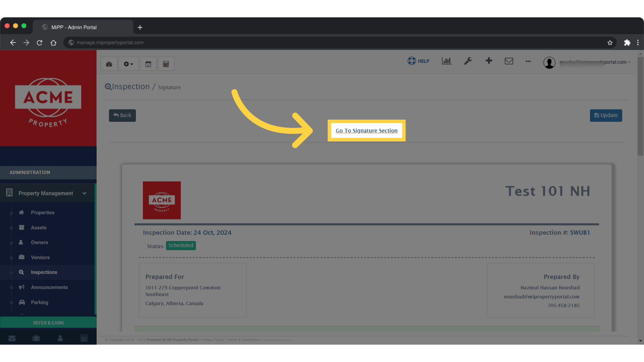Open the person icon in sidebar footer

point(60,338)
